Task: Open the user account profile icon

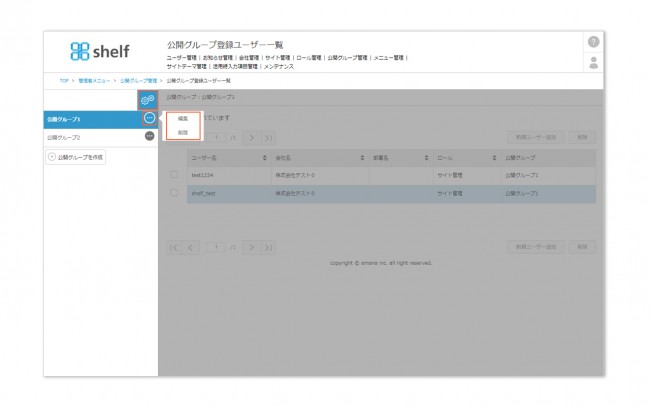Action: [593, 63]
